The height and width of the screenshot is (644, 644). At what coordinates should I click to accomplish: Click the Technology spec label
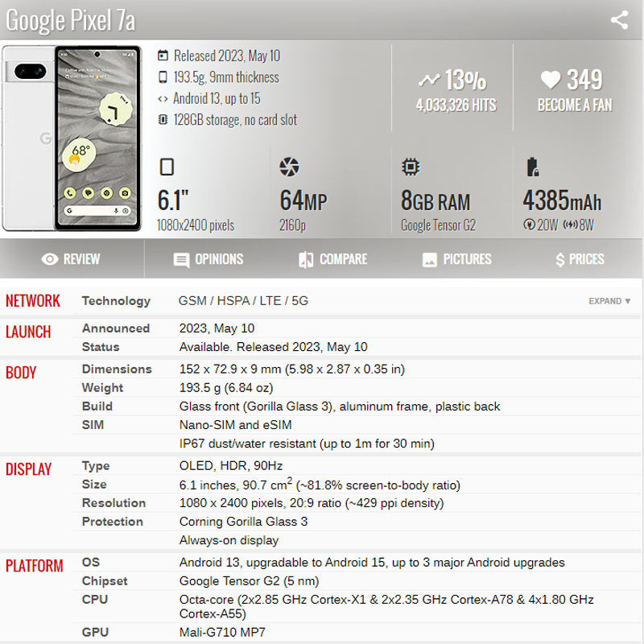point(116,301)
